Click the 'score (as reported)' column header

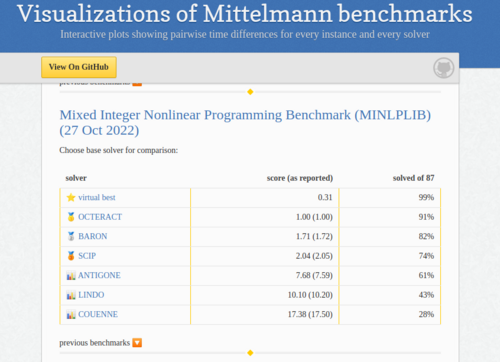[x=300, y=178]
